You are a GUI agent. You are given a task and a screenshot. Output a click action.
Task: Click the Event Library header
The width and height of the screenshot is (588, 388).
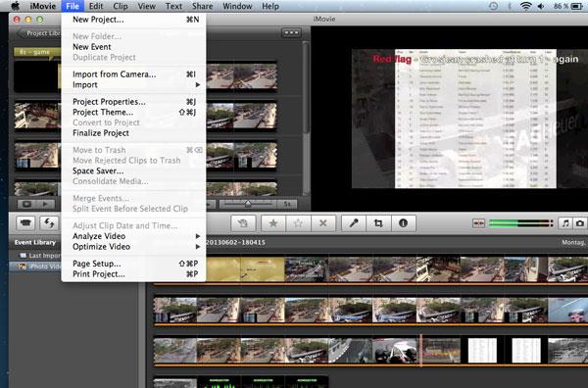(35, 243)
